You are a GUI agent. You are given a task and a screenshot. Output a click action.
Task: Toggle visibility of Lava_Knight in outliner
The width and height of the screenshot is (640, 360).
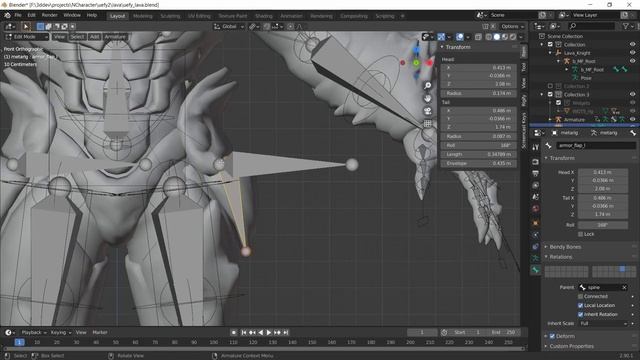[633, 53]
